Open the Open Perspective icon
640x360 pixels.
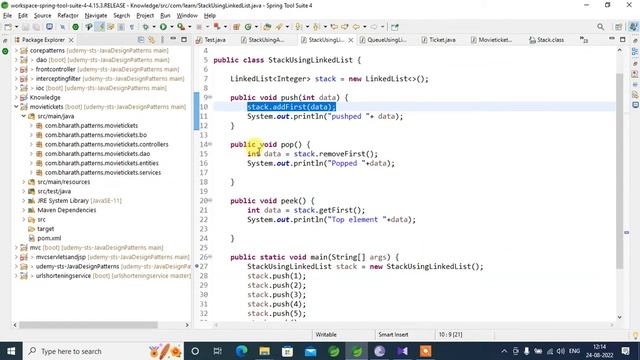tap(619, 27)
